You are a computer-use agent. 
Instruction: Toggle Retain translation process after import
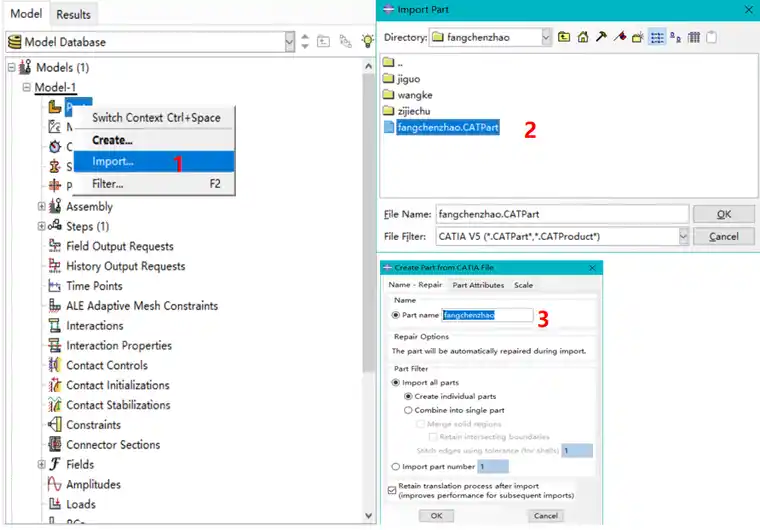coord(392,491)
